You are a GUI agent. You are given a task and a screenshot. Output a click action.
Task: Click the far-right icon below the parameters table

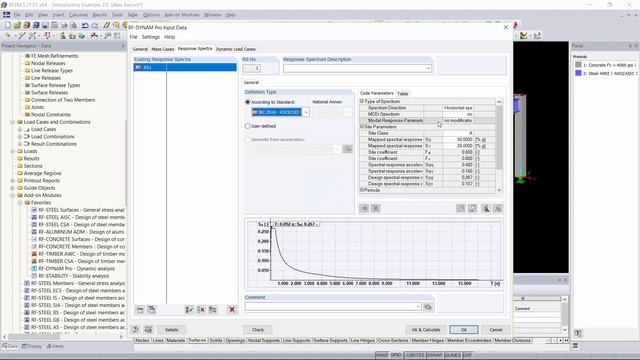pyautogui.click(x=498, y=208)
